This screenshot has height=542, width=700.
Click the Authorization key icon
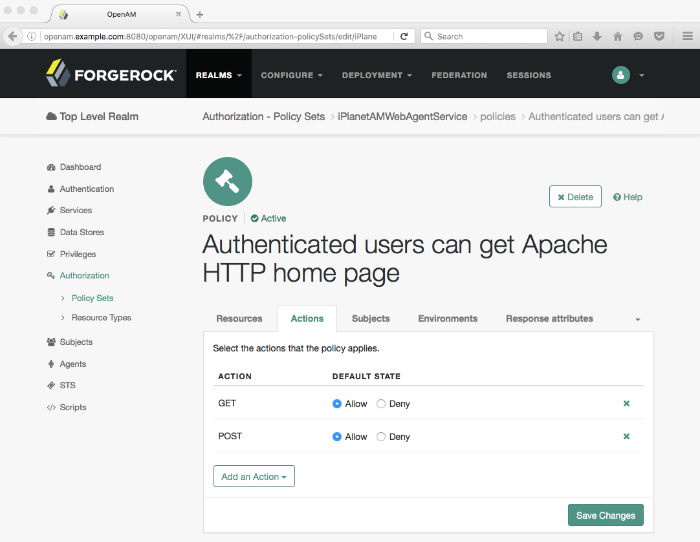(51, 275)
